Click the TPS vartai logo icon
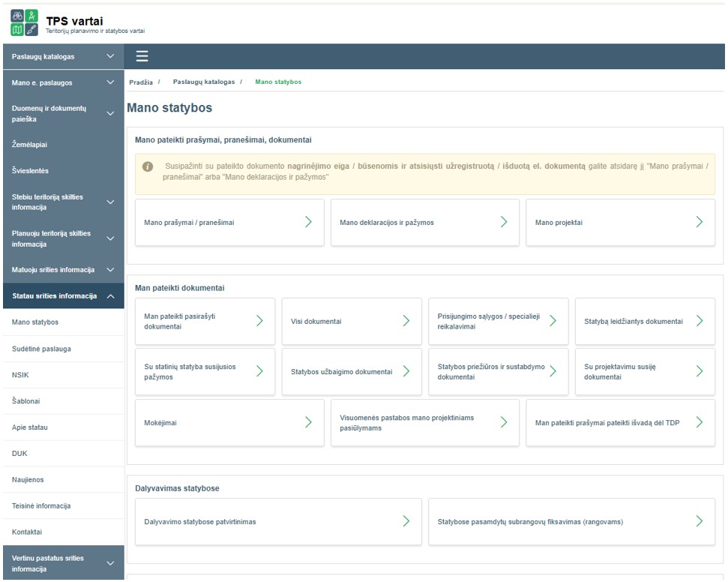Screen dimensions: 728x582 coord(23,22)
